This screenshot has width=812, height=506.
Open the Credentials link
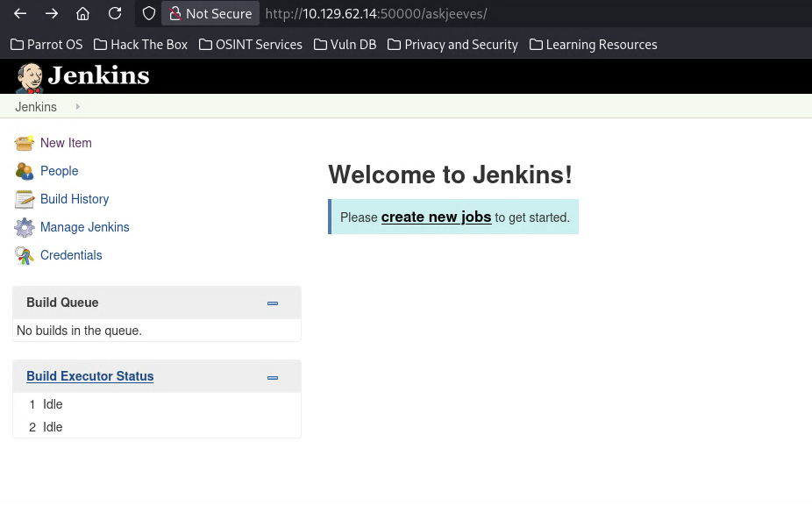(71, 255)
